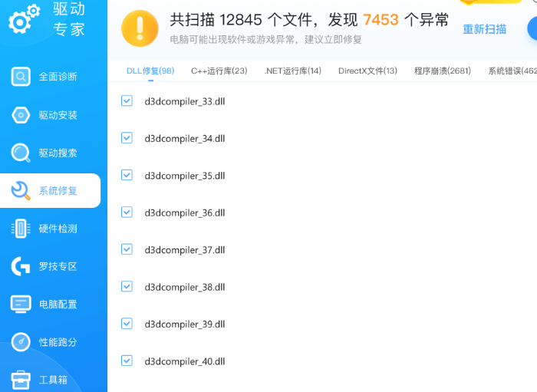Open the 电脑配置 monitor icon
The width and height of the screenshot is (537, 392).
21,304
